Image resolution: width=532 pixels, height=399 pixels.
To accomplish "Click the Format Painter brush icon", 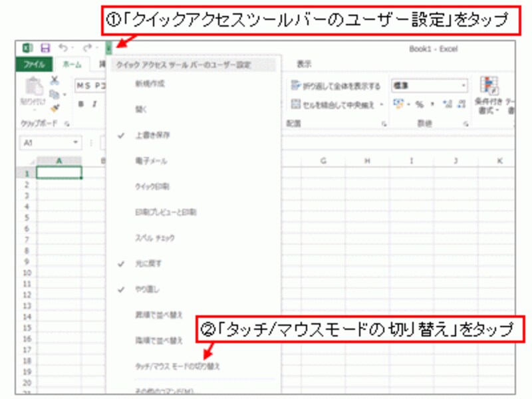I will pos(55,108).
